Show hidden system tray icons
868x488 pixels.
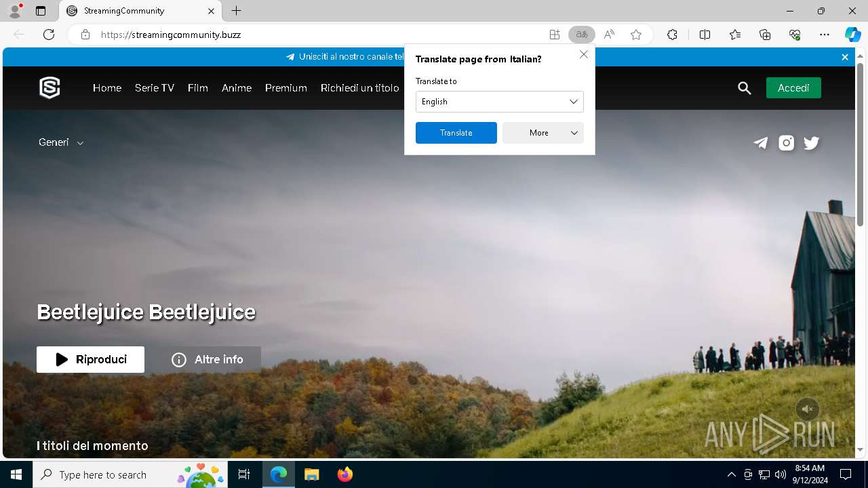tap(731, 474)
